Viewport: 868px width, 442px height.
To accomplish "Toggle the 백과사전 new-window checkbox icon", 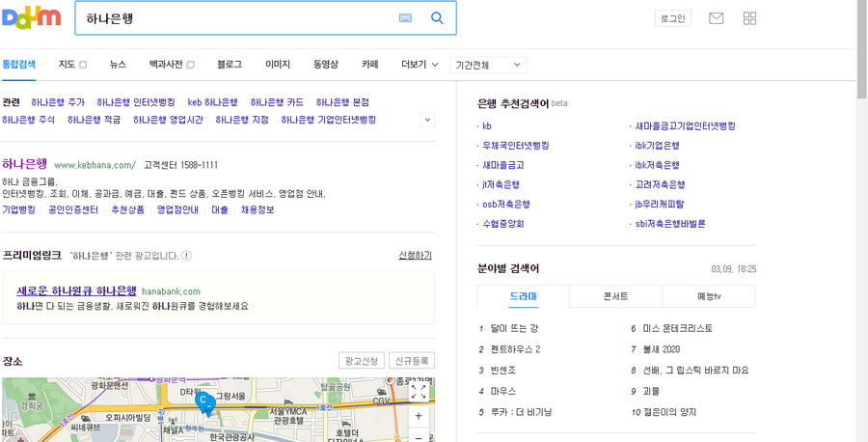I will [x=190, y=65].
